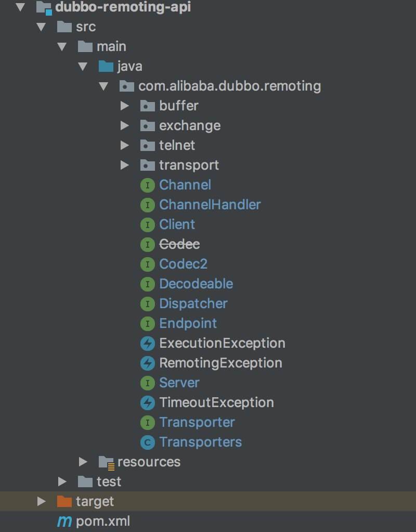Collapse the com.alibaba.dubbo.remoting package
Viewport: 416px width, 532px height.
(103, 86)
